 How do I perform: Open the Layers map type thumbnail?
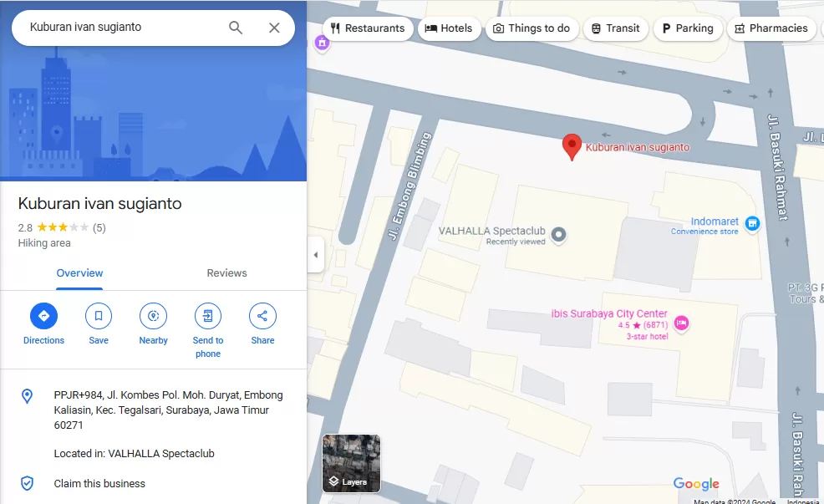tap(351, 463)
